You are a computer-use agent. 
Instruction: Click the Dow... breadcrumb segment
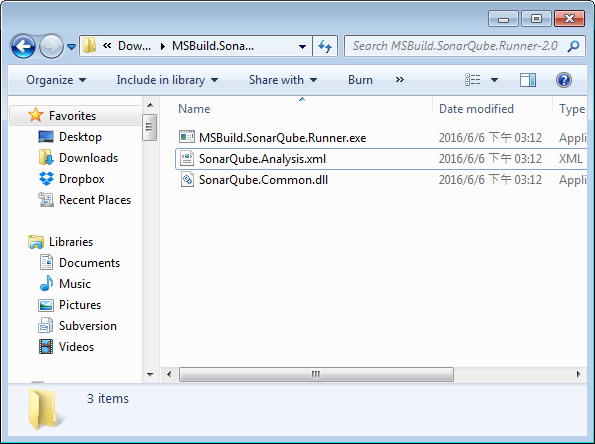(x=134, y=46)
